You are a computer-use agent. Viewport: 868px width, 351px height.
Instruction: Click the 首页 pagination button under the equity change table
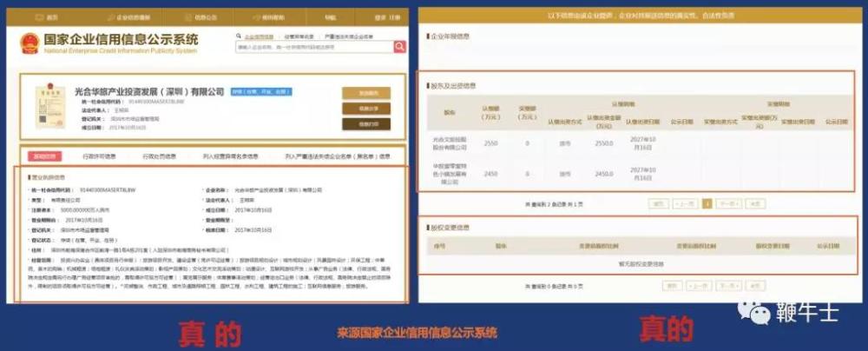coord(672,286)
